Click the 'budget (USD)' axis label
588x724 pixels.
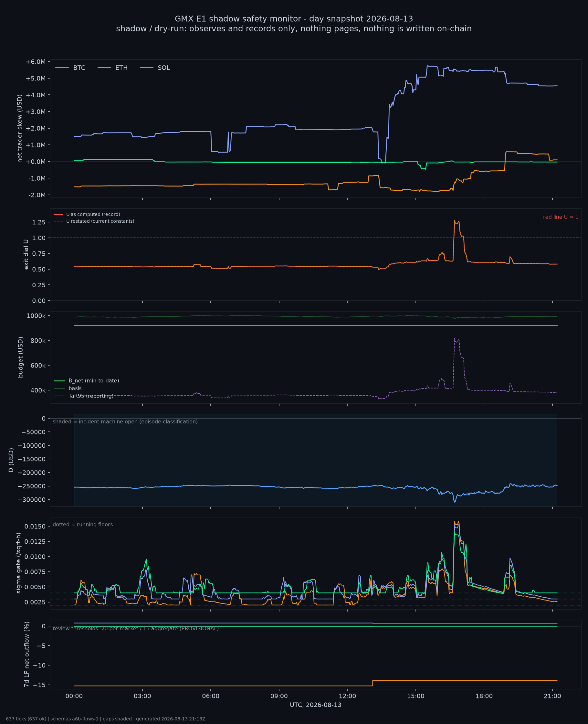point(21,357)
